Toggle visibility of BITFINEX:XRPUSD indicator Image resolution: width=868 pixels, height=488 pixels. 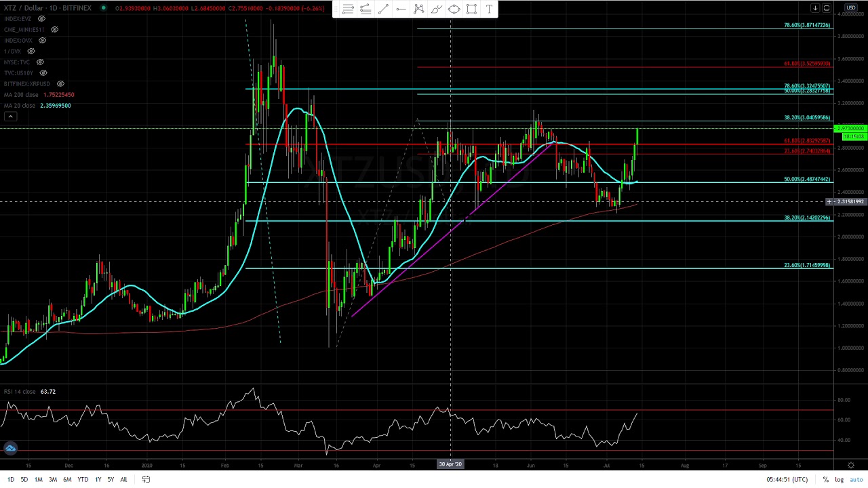click(60, 84)
